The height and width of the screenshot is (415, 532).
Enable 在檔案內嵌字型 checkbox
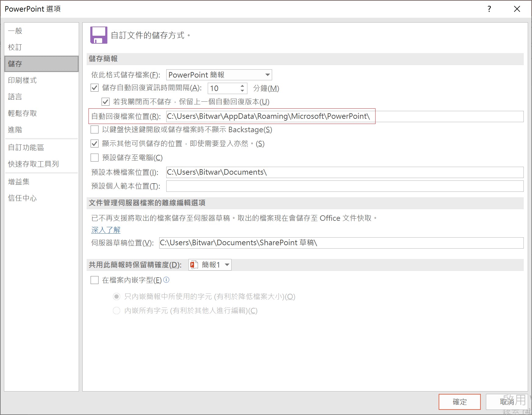click(x=95, y=280)
